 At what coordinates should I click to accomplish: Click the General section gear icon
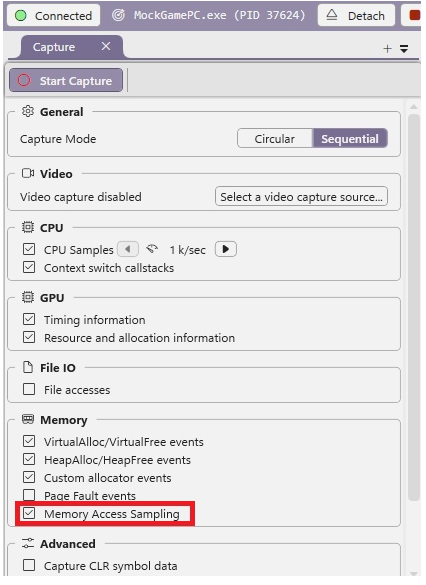click(x=28, y=111)
